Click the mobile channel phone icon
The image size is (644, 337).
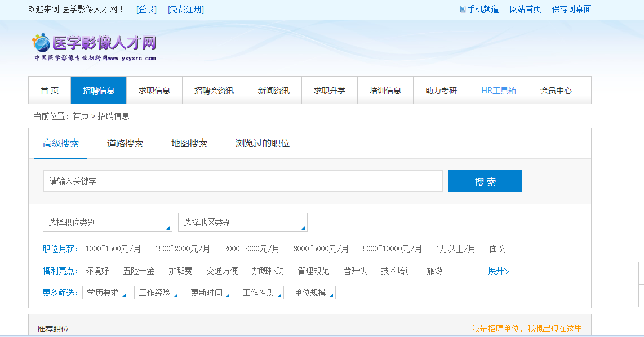tap(462, 9)
